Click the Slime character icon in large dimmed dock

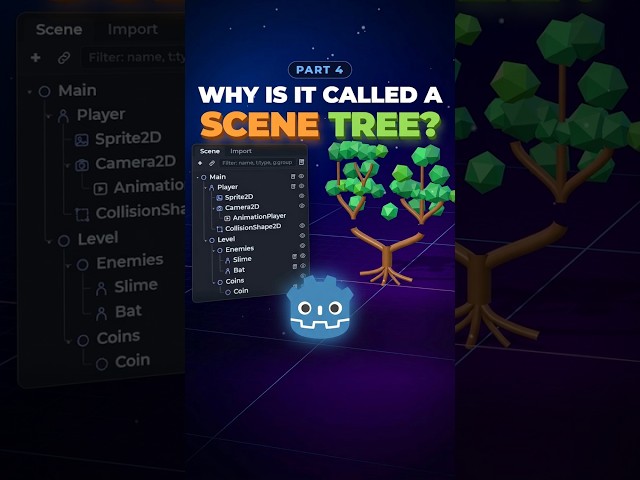point(101,289)
